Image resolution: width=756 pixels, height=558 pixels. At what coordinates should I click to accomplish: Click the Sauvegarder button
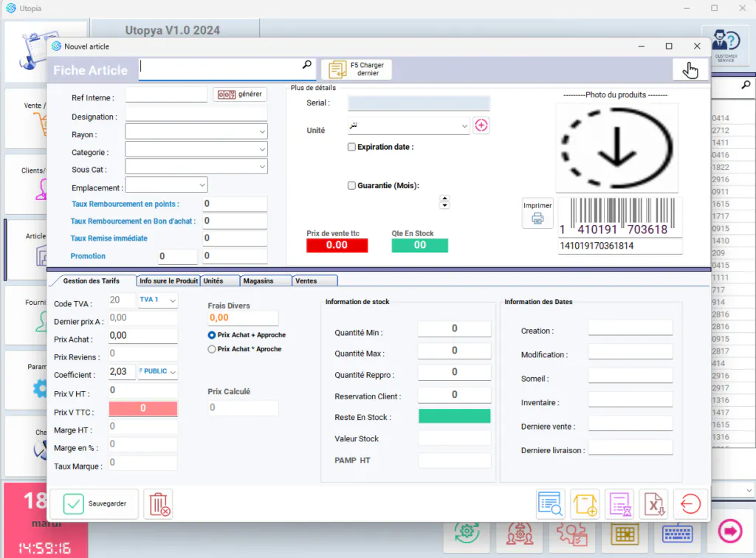94,504
